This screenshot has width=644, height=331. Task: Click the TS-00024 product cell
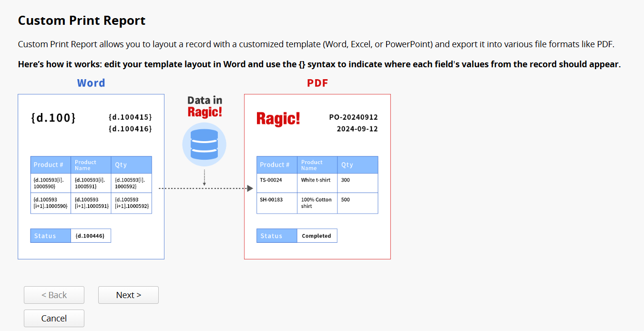(x=271, y=180)
